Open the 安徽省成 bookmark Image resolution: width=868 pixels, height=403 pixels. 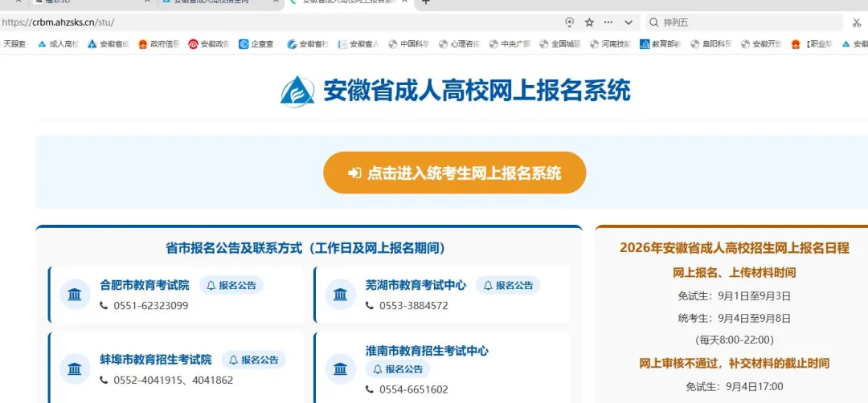(x=108, y=44)
